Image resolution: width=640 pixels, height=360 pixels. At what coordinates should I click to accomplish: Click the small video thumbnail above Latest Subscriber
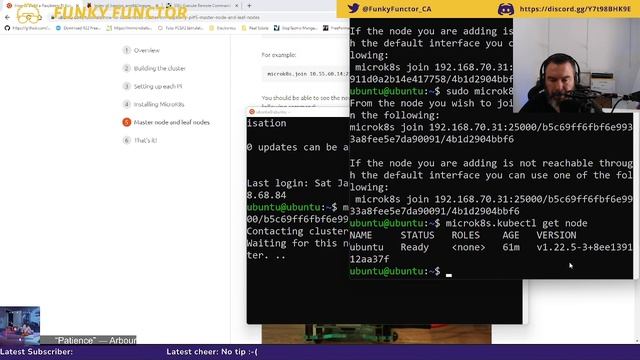pyautogui.click(x=20, y=325)
